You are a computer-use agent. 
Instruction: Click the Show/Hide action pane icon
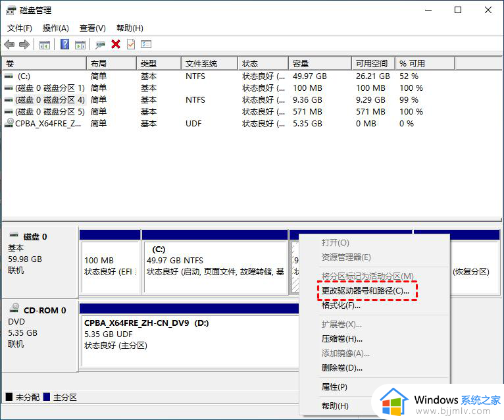tap(80, 44)
